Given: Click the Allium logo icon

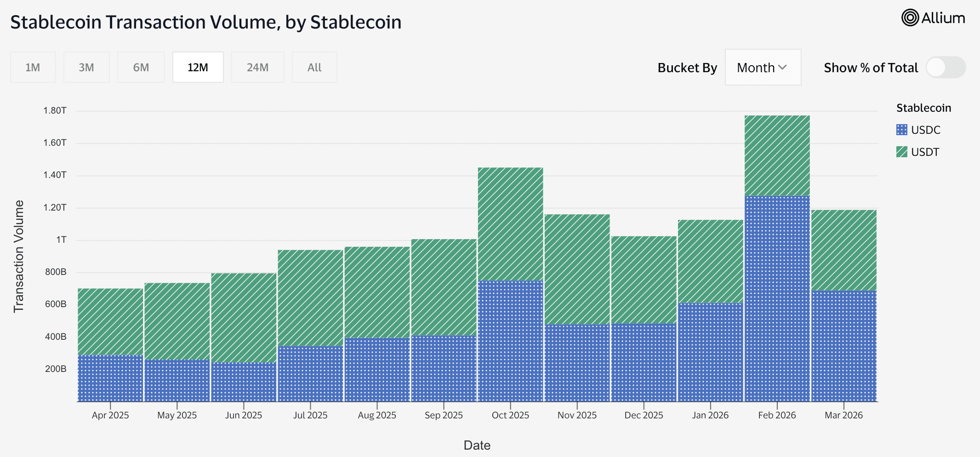Looking at the screenshot, I should (910, 18).
